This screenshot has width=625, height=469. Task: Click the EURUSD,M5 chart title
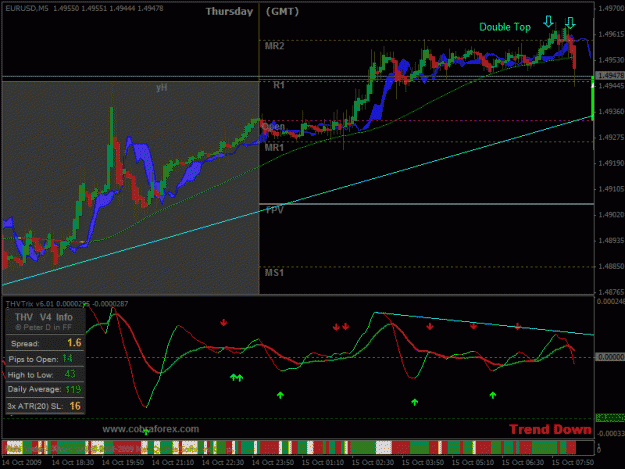pyautogui.click(x=27, y=8)
